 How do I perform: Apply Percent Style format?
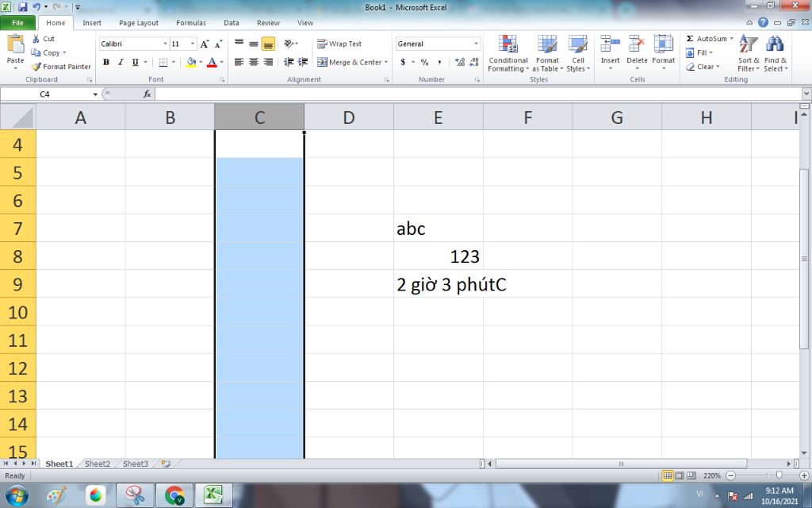(425, 62)
